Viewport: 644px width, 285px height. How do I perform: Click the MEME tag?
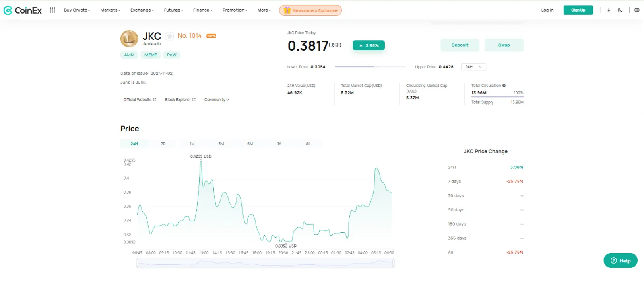pos(151,55)
